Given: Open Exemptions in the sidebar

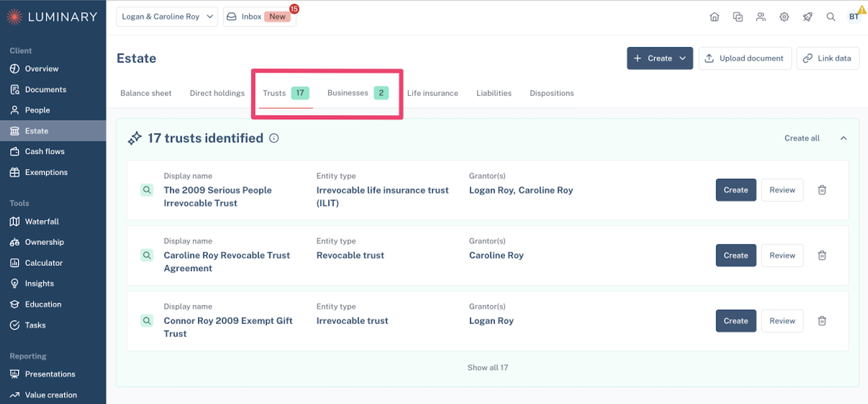Looking at the screenshot, I should [x=53, y=172].
